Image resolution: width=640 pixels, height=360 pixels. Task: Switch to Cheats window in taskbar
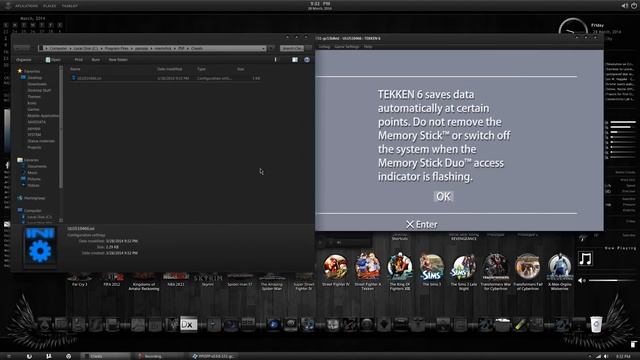(x=105, y=356)
